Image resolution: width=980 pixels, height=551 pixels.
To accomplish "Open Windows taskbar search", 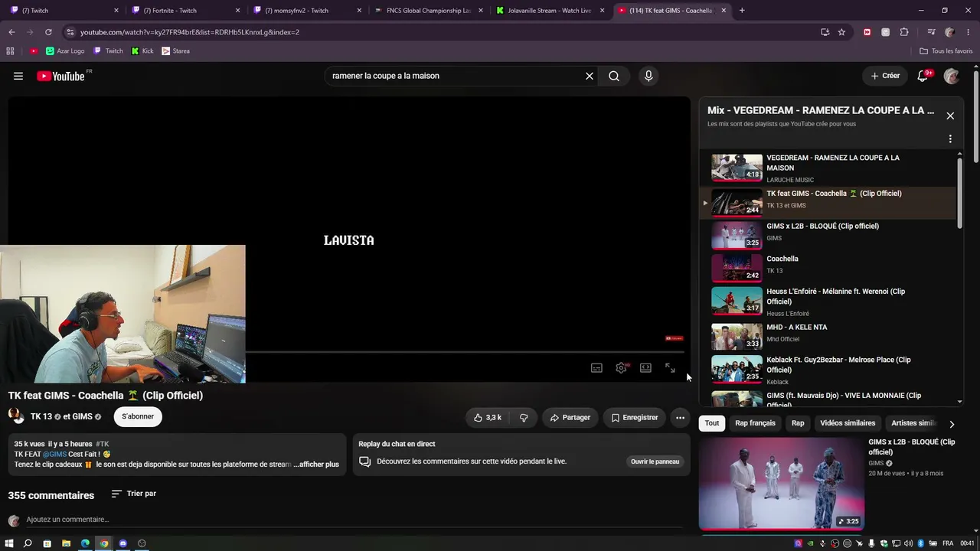I will coord(28,543).
